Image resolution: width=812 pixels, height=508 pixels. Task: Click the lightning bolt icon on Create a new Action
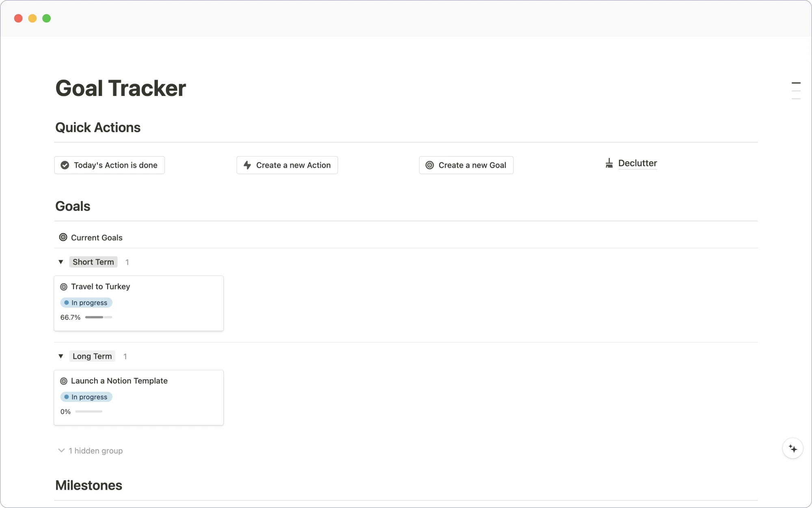[x=247, y=165]
